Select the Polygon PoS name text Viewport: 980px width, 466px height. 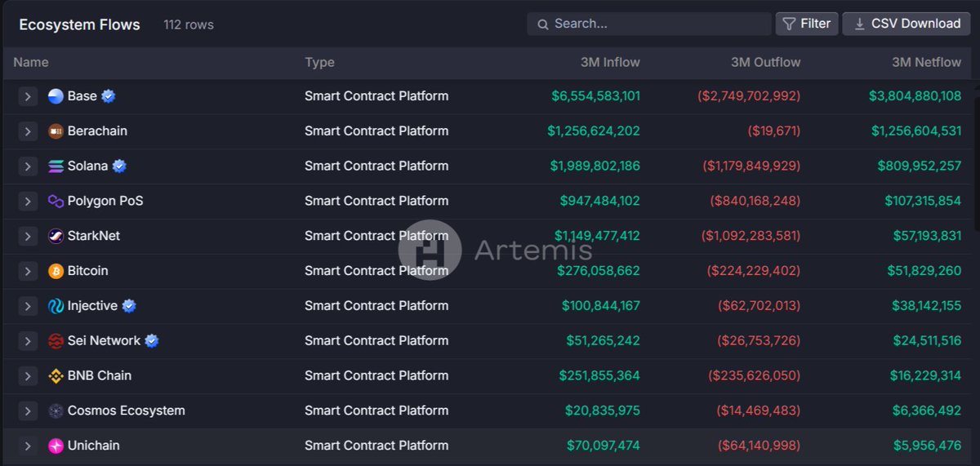(105, 202)
